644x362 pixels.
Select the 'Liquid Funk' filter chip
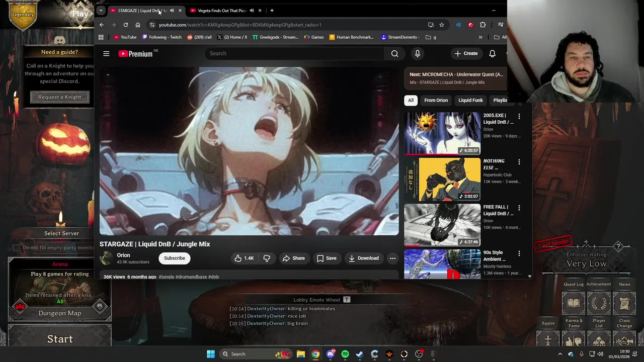[x=470, y=100]
